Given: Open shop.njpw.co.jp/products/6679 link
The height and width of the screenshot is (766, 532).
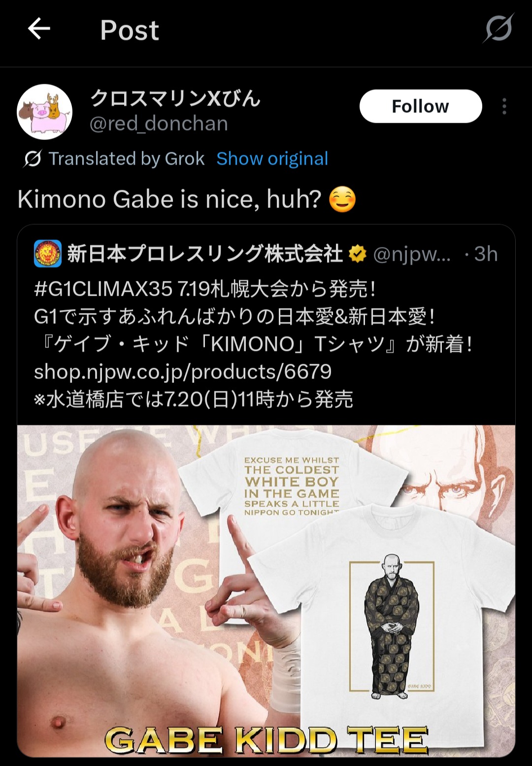Looking at the screenshot, I should (183, 372).
